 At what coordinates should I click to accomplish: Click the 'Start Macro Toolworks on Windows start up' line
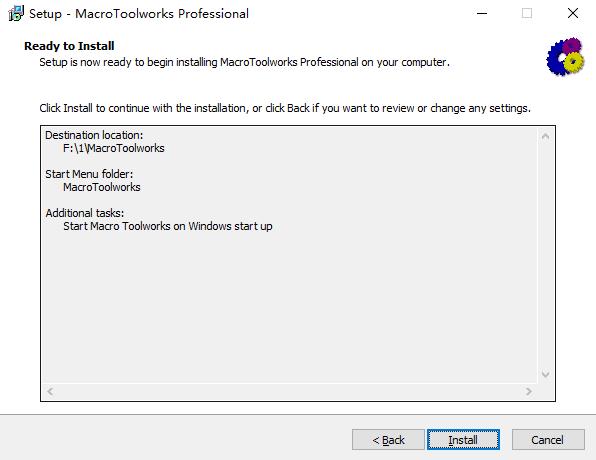pos(168,226)
